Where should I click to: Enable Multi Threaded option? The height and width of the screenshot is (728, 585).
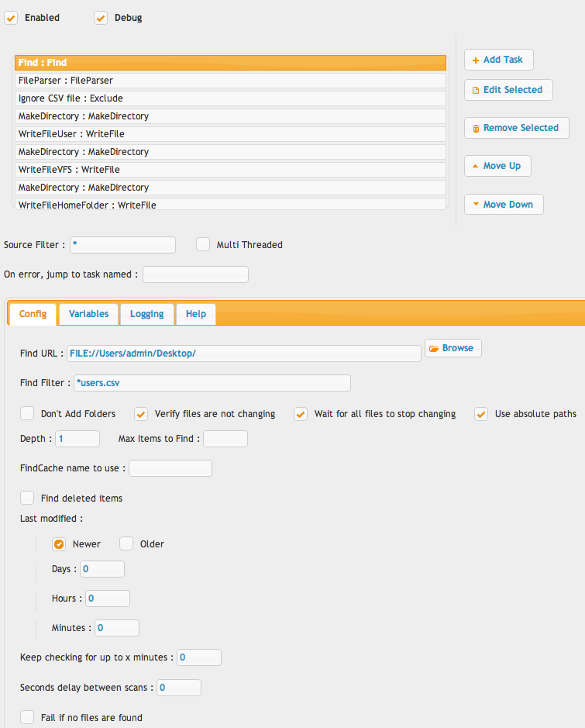tap(203, 245)
